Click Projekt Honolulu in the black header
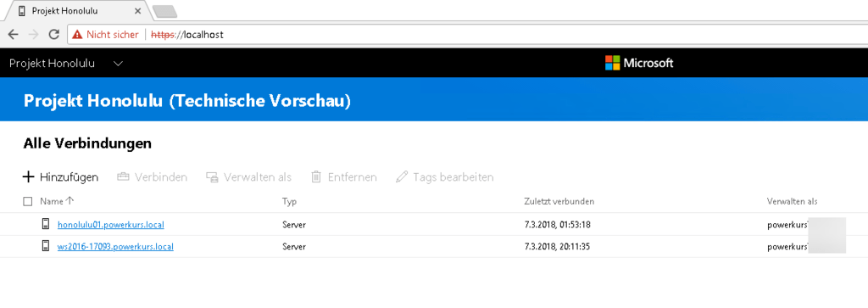 [52, 64]
